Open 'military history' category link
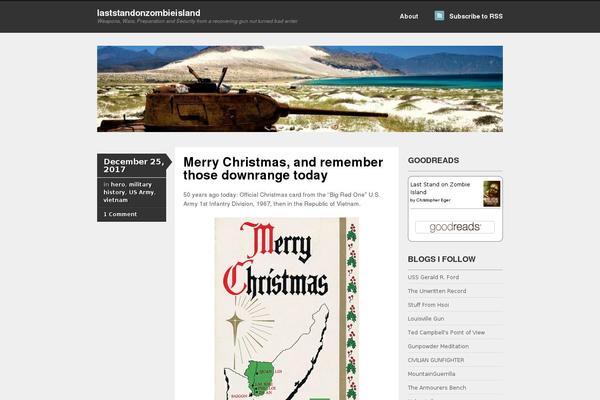The height and width of the screenshot is (400, 600). coord(128,188)
